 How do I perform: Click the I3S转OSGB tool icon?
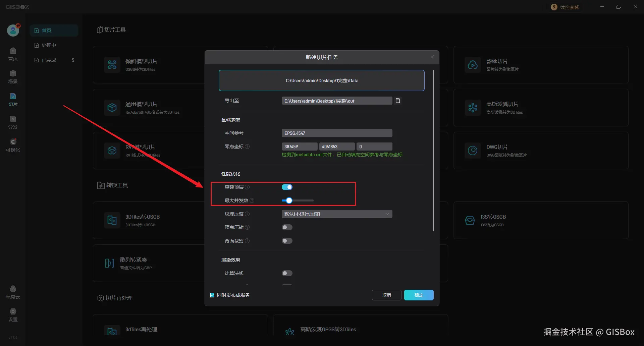click(470, 220)
